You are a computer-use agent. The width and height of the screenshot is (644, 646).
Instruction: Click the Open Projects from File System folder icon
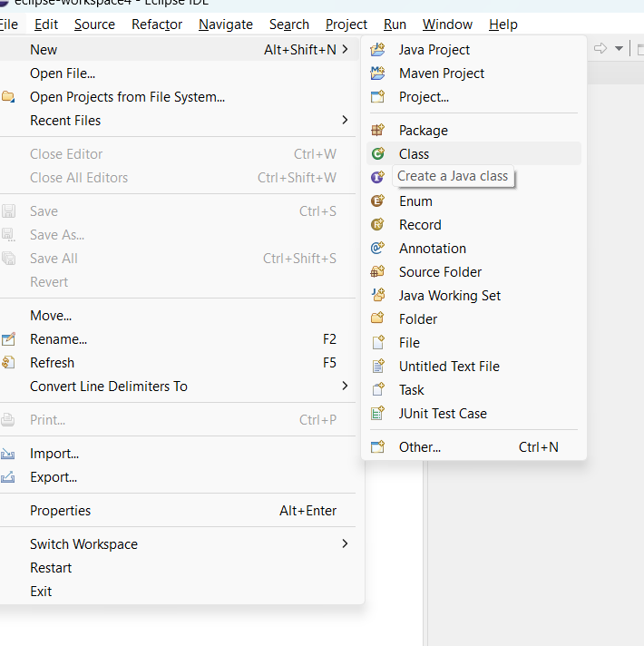pos(8,97)
